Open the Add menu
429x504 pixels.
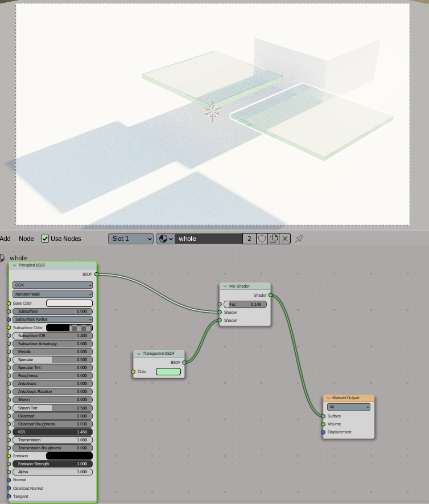pyautogui.click(x=5, y=239)
